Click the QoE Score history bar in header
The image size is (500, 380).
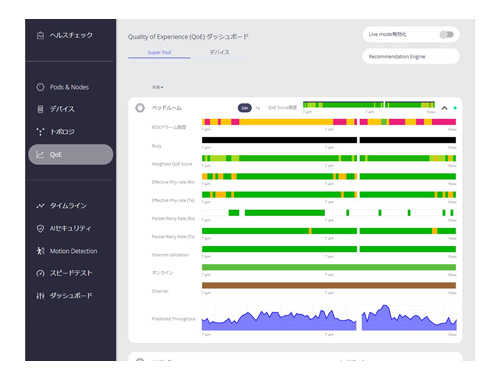point(369,105)
